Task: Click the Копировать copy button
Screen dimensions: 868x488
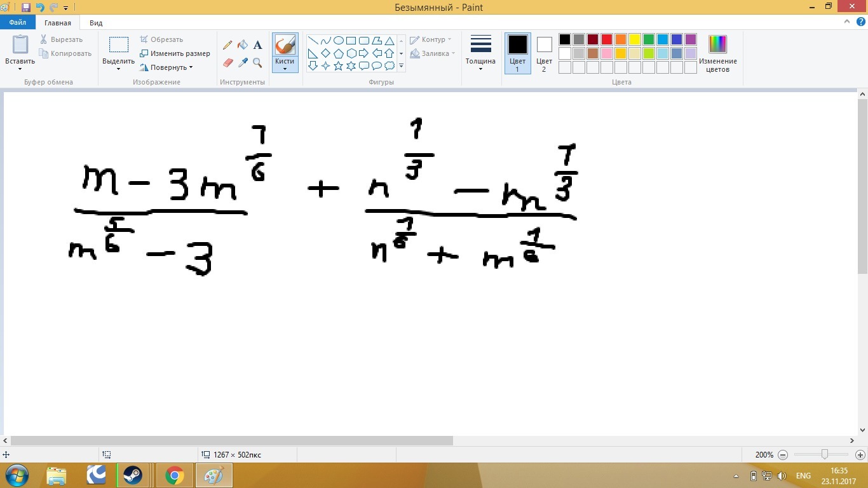Action: [65, 53]
